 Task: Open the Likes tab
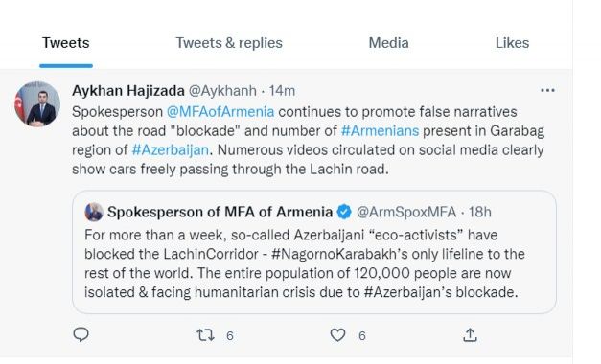tap(512, 43)
